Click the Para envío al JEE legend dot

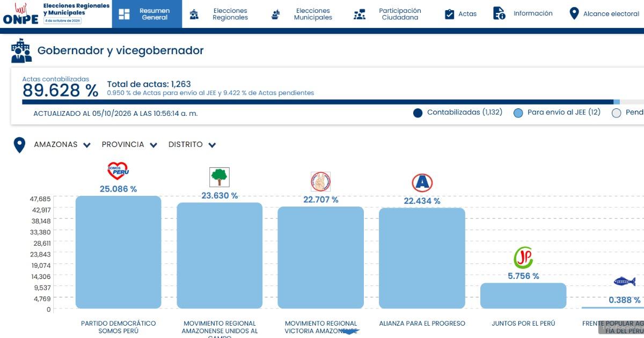point(518,113)
